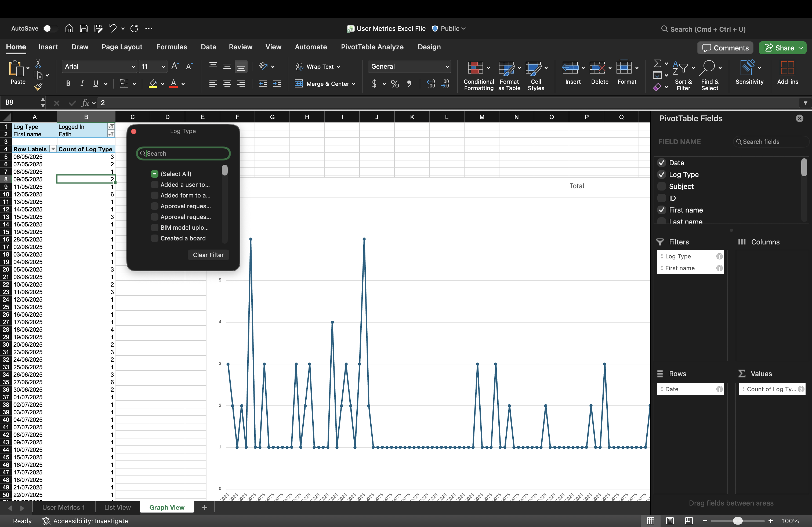Click the Log Type filter search box
Viewport: 812px width, 527px height.
[183, 153]
